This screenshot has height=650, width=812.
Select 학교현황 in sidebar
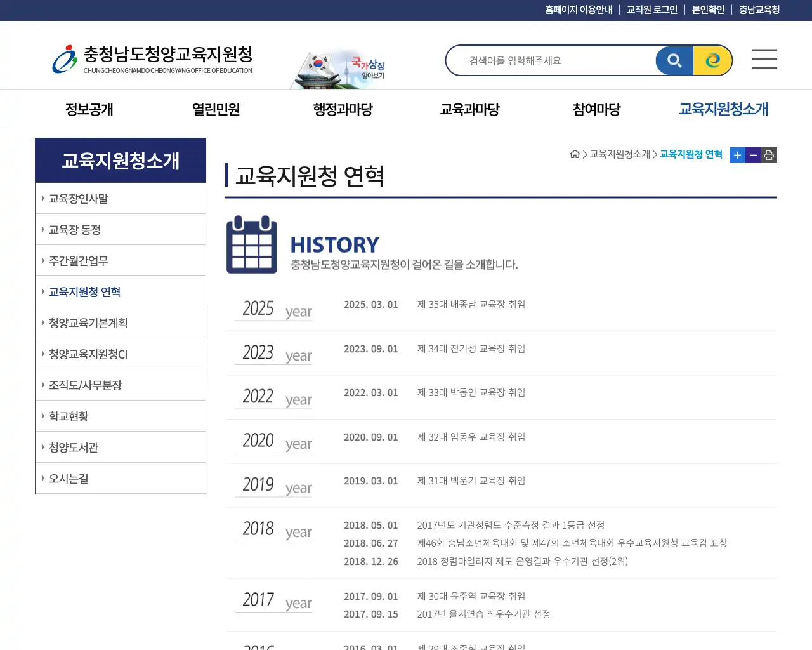[x=121, y=416]
